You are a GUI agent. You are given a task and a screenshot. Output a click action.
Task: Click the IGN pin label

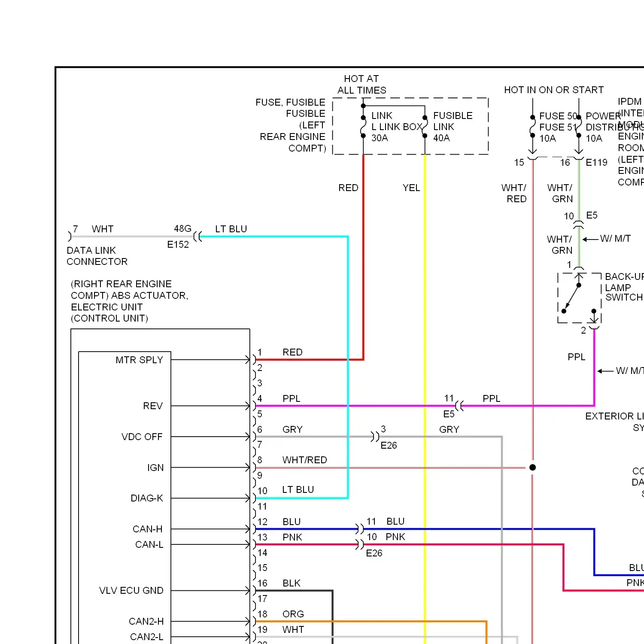[155, 468]
